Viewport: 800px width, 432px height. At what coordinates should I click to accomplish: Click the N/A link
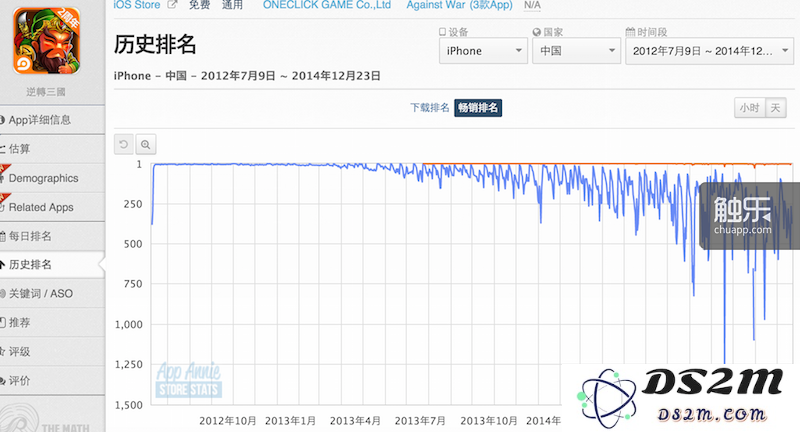532,5
